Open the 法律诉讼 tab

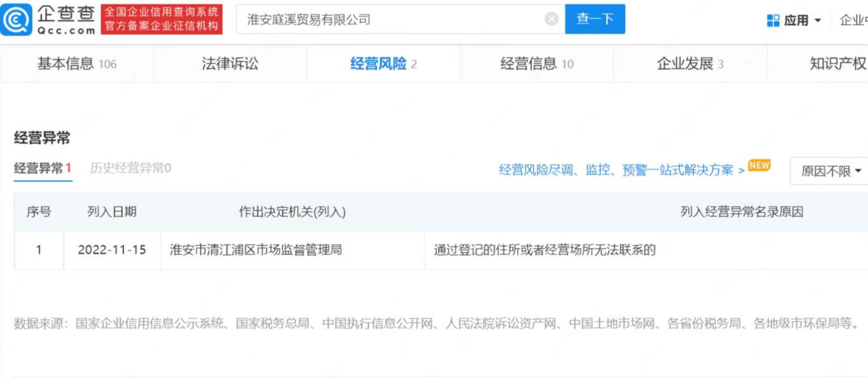[230, 64]
